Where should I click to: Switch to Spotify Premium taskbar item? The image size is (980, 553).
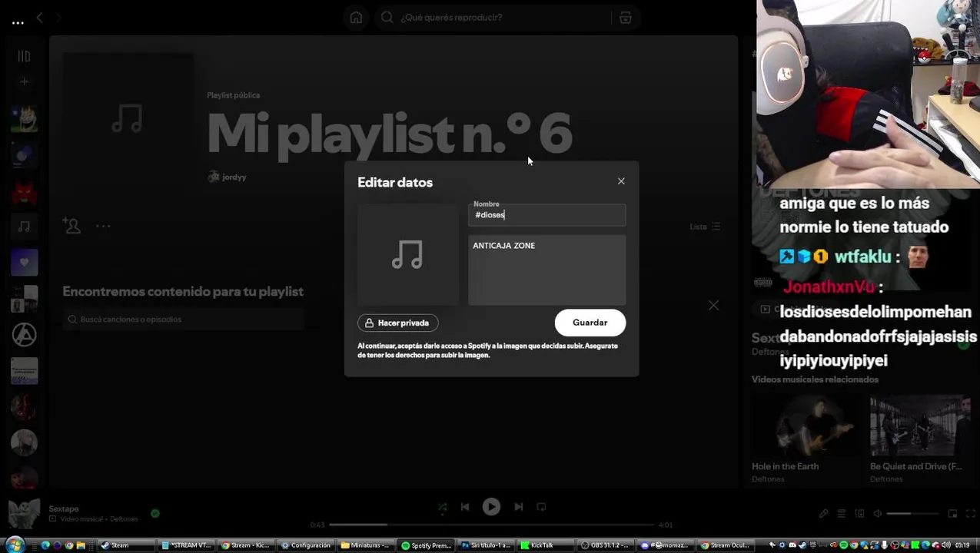[427, 545]
